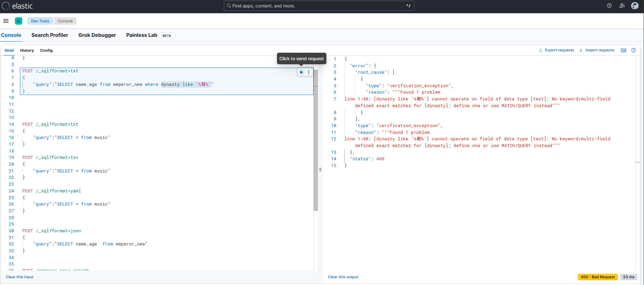Click POST /_sql?format=txt on line 6
This screenshot has width=644, height=285.
tap(50, 71)
